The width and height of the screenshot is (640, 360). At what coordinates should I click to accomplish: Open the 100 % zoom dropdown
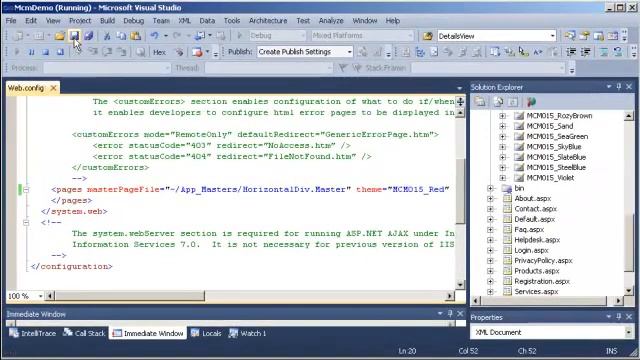click(40, 296)
